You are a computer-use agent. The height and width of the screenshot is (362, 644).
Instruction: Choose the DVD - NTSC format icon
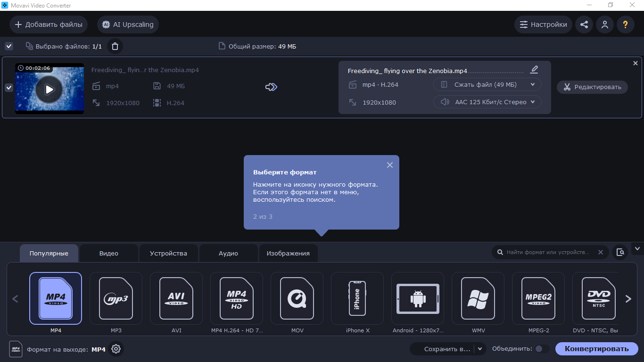[x=595, y=298]
